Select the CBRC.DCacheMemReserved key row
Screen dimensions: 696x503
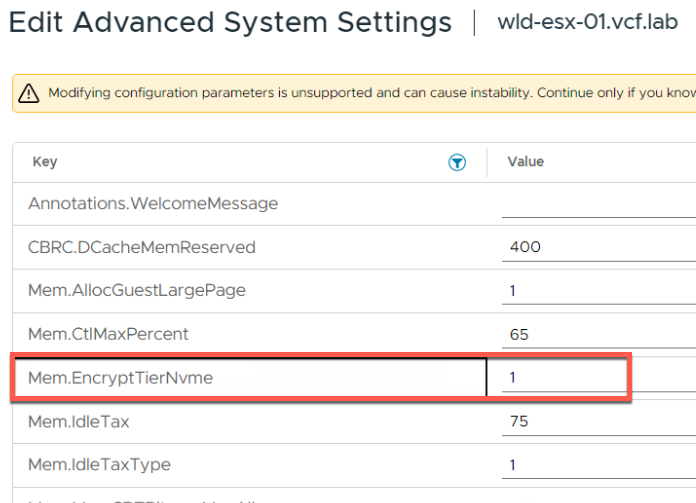(x=142, y=247)
